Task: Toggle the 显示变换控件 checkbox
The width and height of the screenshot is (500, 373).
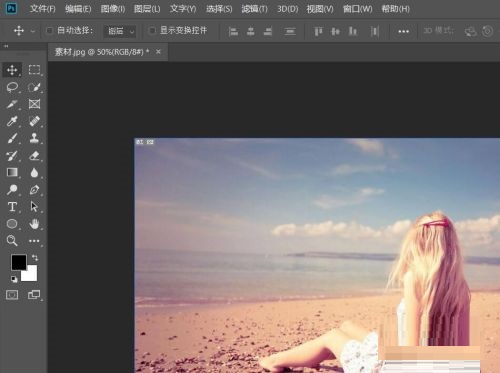Action: [x=152, y=31]
